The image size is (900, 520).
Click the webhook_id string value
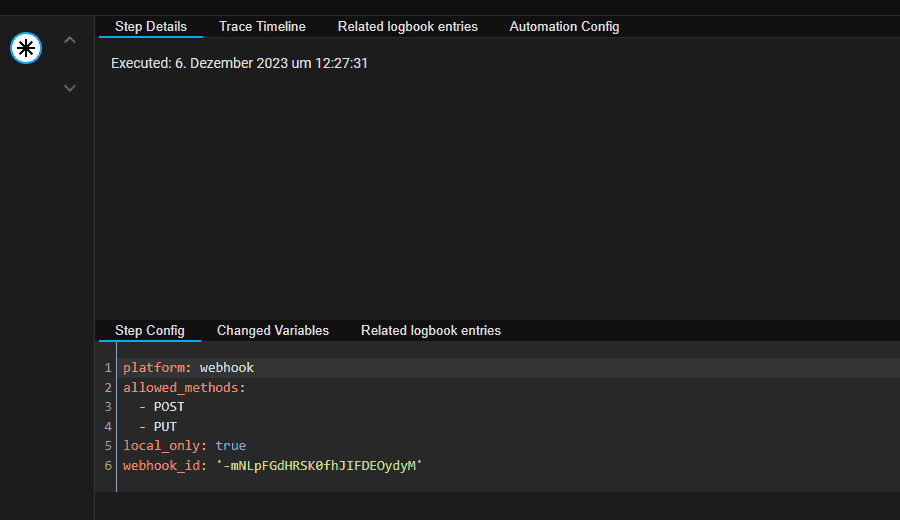pos(320,466)
